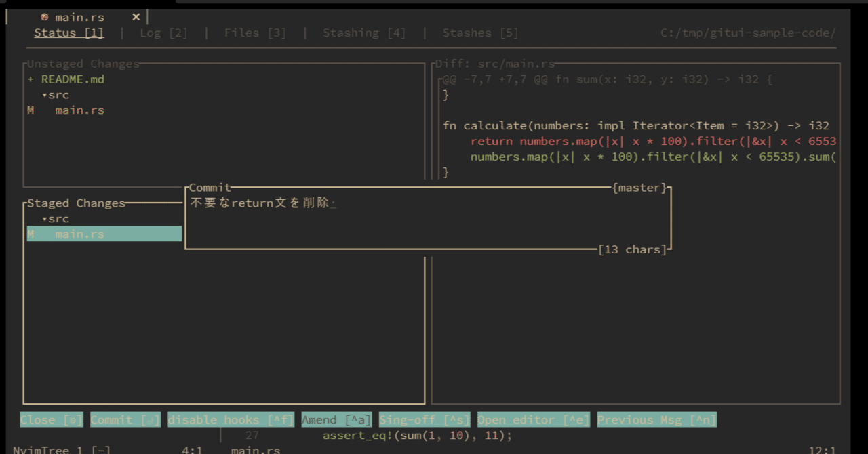Toggle disable hooks [^f]
The height and width of the screenshot is (454, 868).
tap(231, 420)
